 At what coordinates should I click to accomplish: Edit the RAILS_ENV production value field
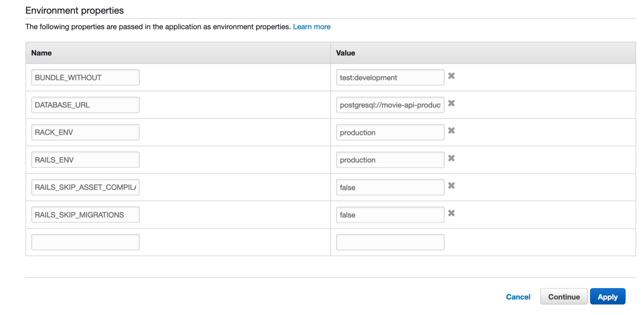[390, 160]
